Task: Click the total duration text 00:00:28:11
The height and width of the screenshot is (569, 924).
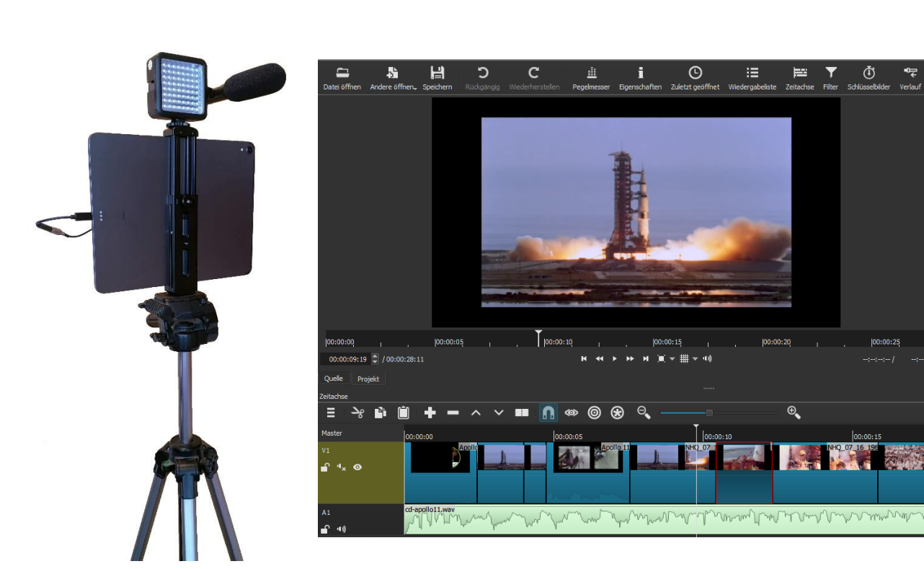Action: 405,359
